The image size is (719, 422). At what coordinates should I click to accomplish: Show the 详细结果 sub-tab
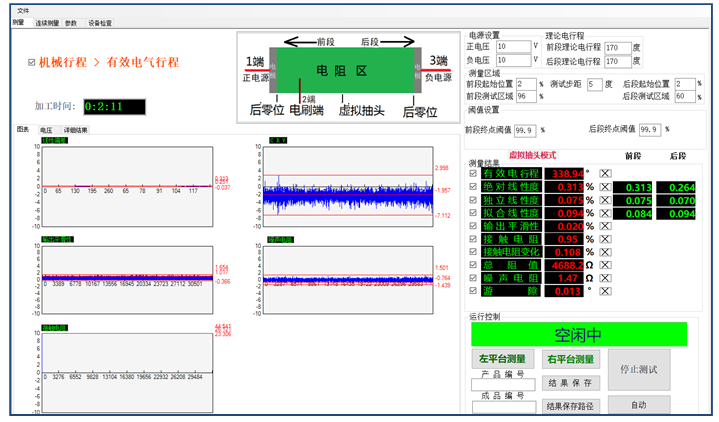click(76, 130)
